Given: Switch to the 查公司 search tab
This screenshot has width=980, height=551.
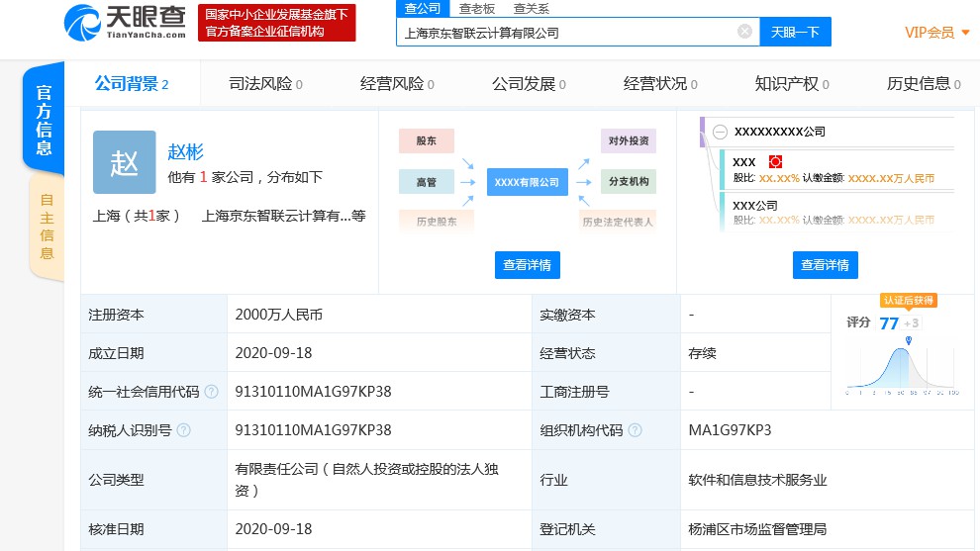Looking at the screenshot, I should point(423,8).
